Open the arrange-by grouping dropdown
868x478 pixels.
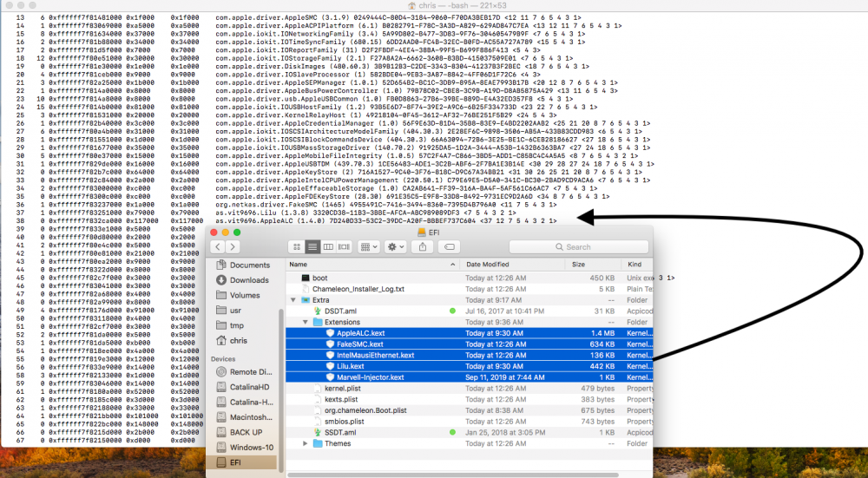click(368, 246)
